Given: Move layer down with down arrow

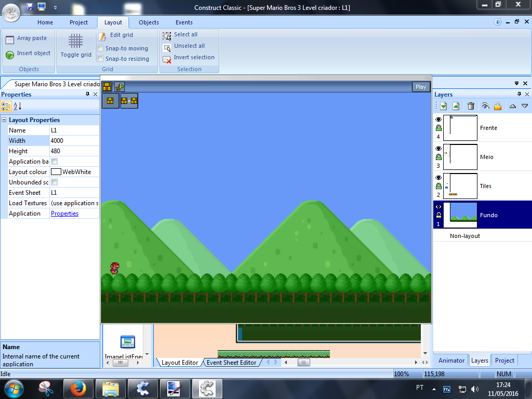Looking at the screenshot, I should click(x=525, y=106).
